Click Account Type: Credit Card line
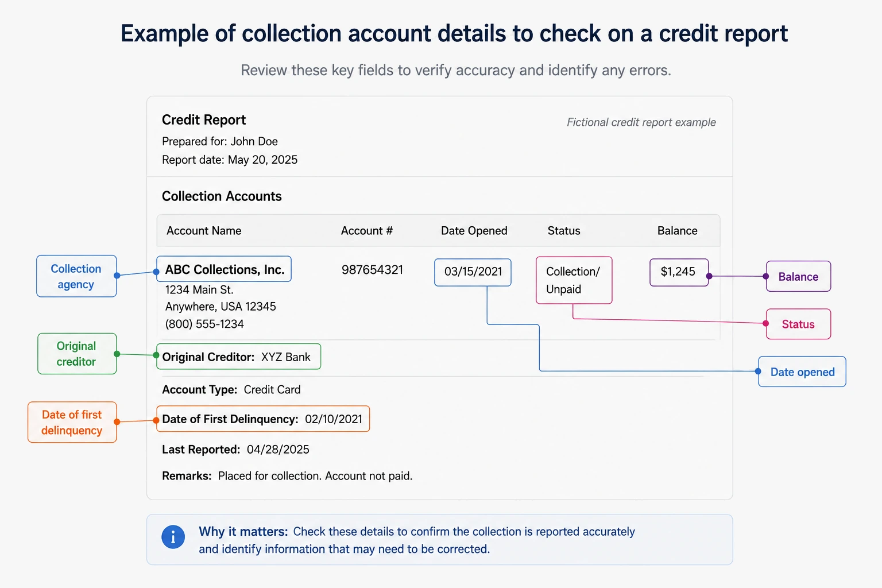The height and width of the screenshot is (588, 882). click(231, 389)
